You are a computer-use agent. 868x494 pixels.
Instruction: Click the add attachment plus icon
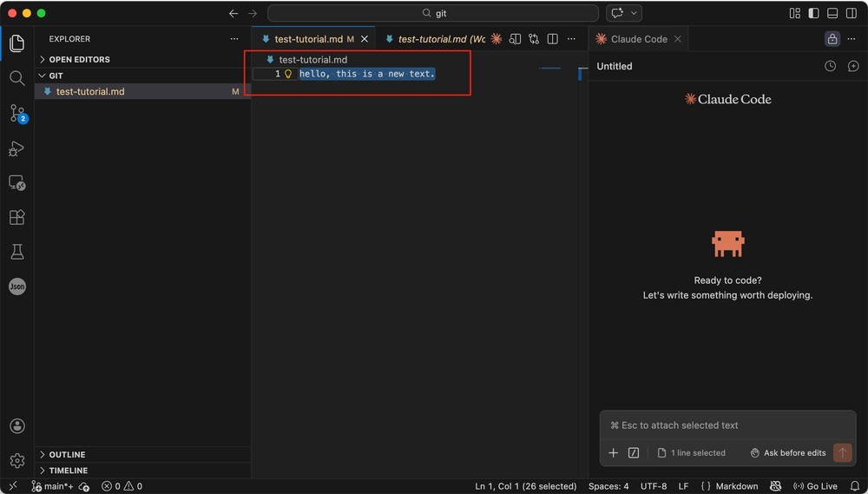tap(614, 453)
